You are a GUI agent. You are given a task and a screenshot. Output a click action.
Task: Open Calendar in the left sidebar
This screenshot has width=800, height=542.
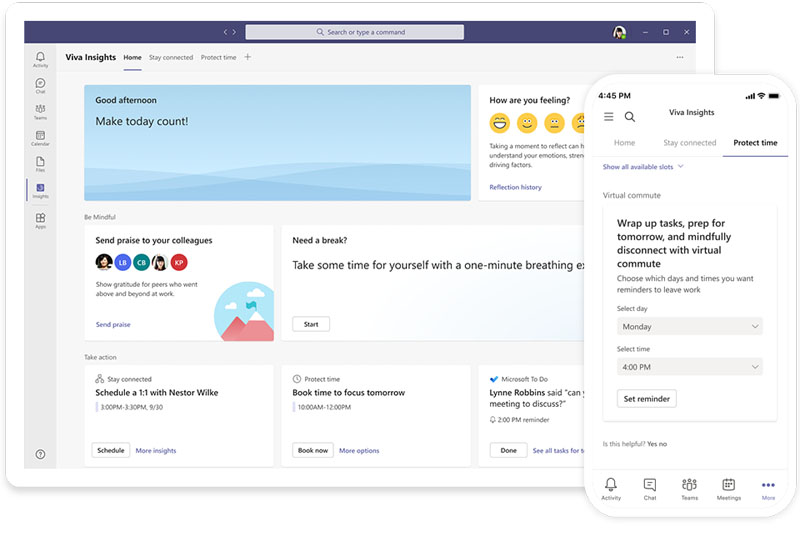(x=40, y=137)
